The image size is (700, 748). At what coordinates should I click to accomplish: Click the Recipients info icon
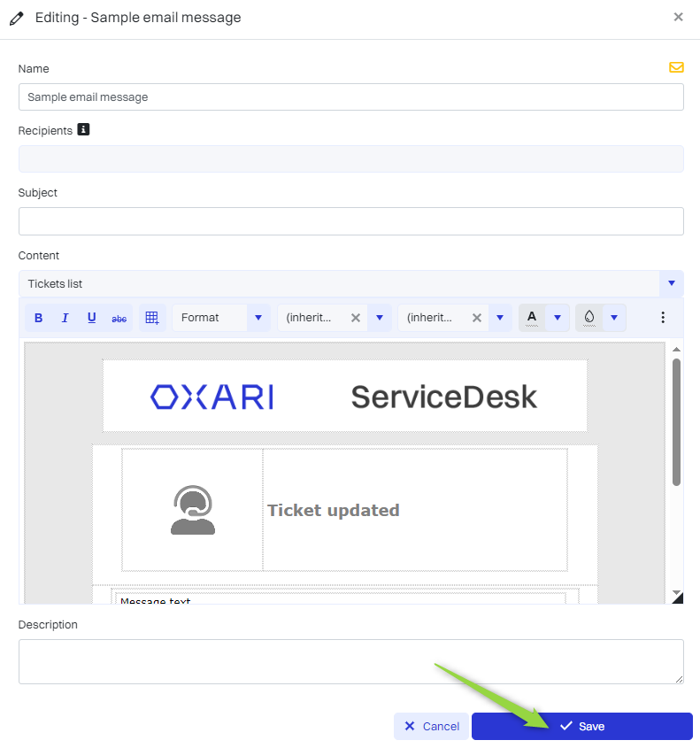(84, 130)
